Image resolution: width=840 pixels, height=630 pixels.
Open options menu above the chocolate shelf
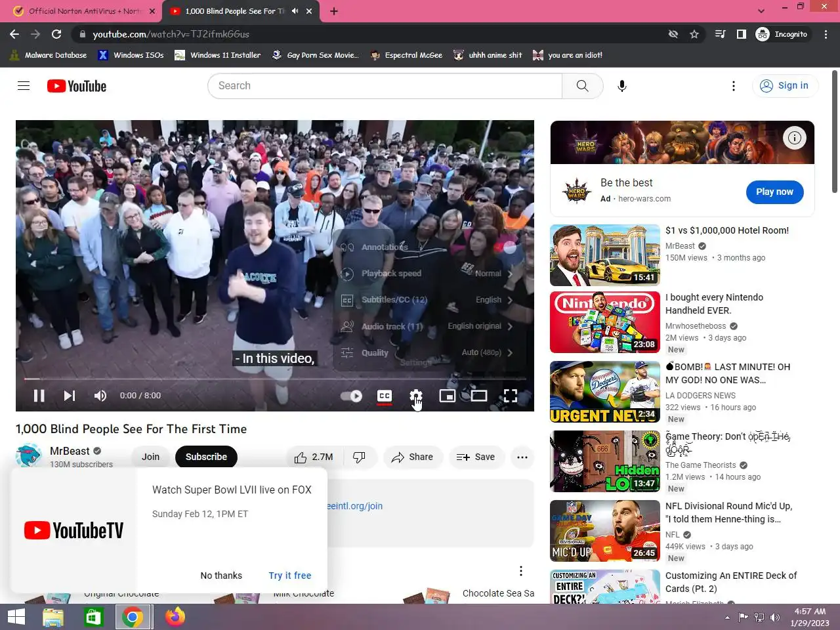tap(521, 571)
